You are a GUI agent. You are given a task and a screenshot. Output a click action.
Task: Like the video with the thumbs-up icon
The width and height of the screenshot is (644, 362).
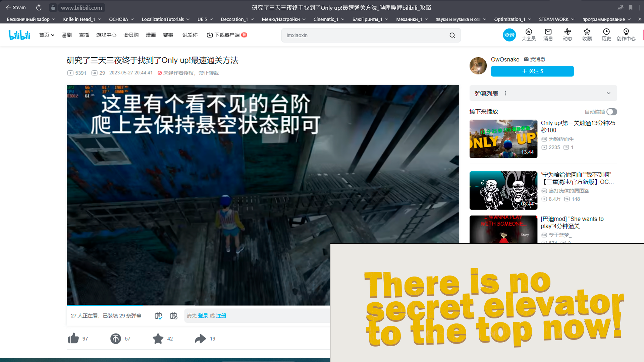pos(73,339)
